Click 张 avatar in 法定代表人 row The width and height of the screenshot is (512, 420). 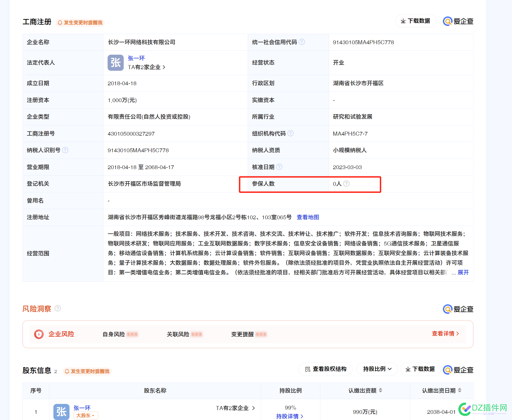point(116,63)
